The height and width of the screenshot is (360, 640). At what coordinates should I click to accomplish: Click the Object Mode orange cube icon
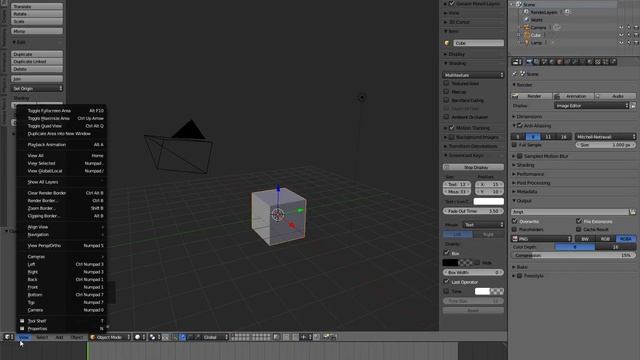pos(93,337)
